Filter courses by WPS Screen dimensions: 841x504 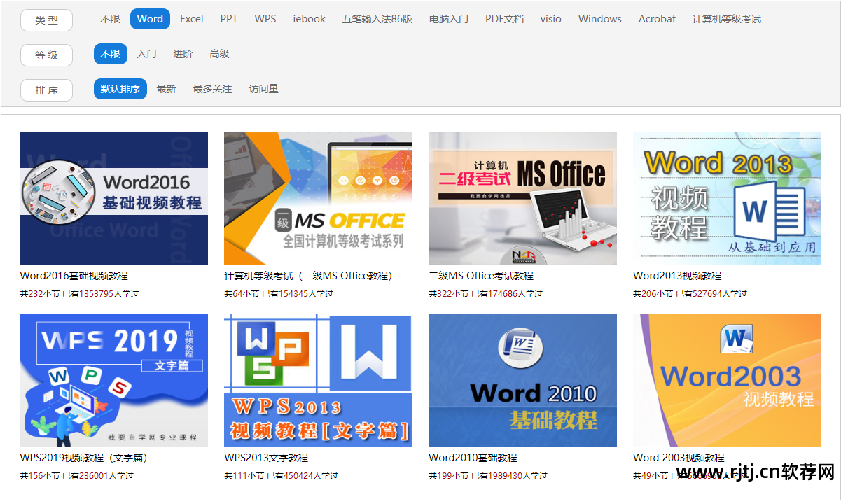click(x=265, y=19)
